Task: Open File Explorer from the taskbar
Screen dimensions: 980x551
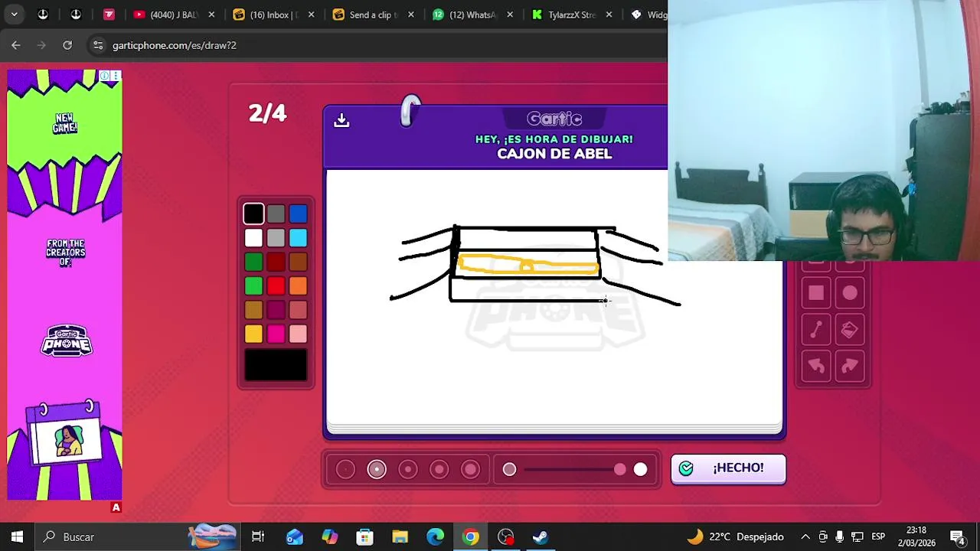Action: coord(400,537)
